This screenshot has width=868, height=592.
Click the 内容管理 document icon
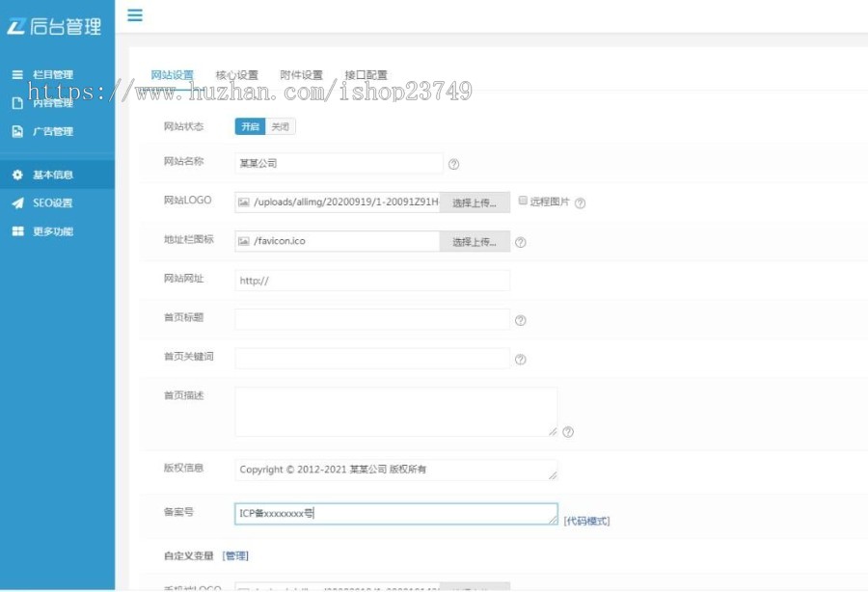(x=17, y=103)
